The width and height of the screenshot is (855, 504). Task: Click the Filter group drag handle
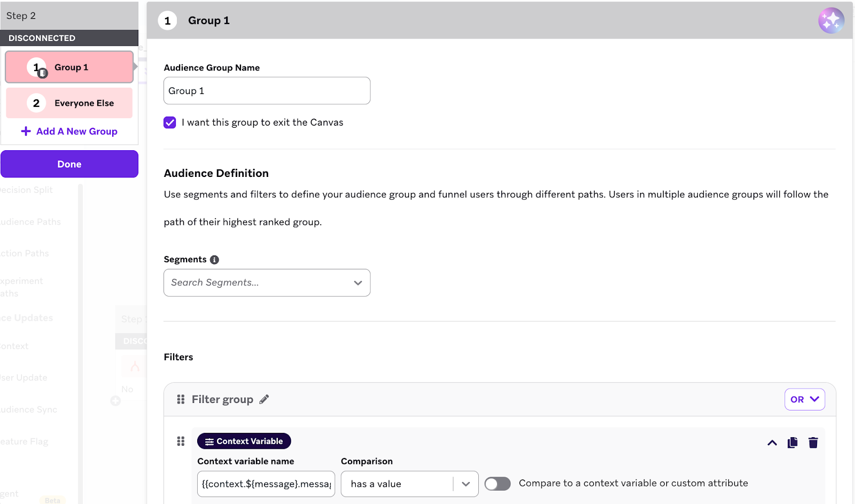(181, 399)
